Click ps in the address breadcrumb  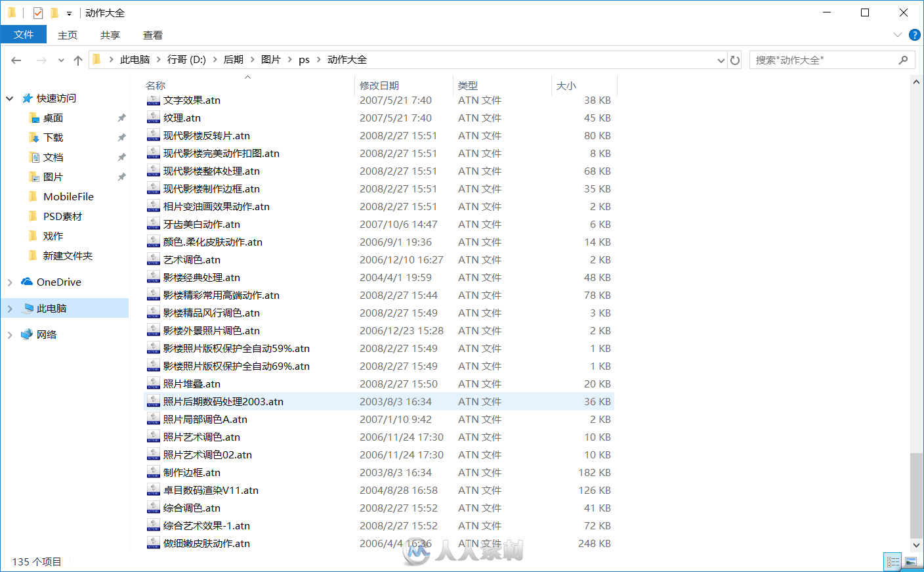[x=304, y=60]
